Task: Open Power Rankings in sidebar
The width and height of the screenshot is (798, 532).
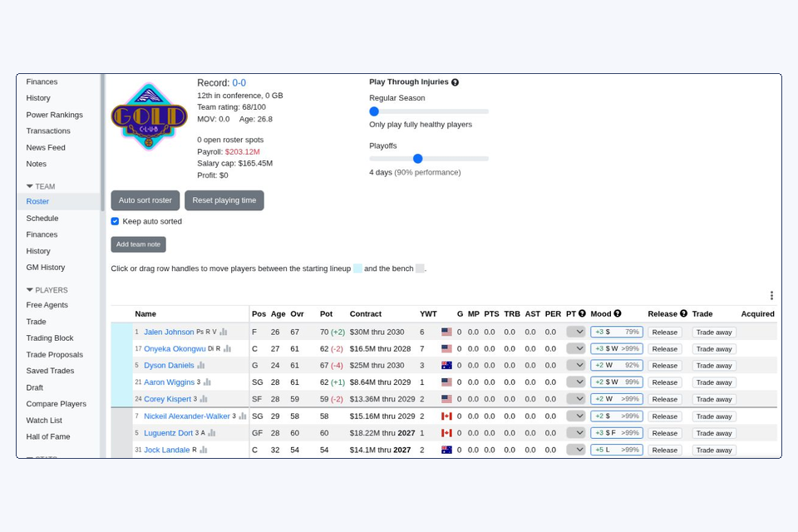Action: pos(55,115)
